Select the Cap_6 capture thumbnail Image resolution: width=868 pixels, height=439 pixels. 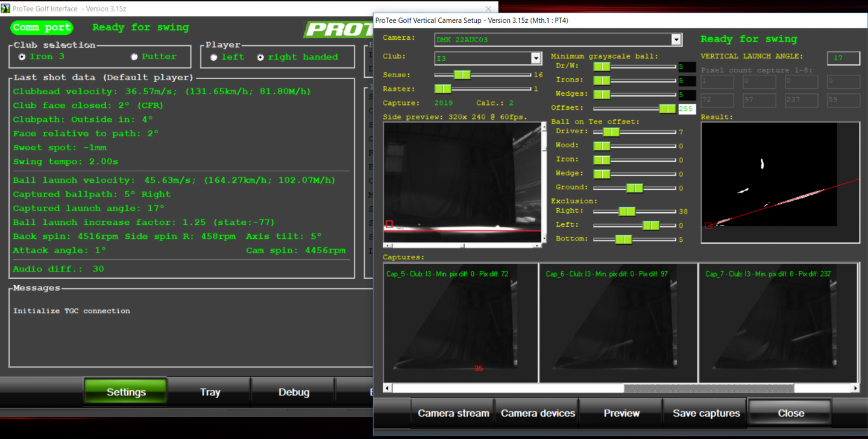coord(618,323)
